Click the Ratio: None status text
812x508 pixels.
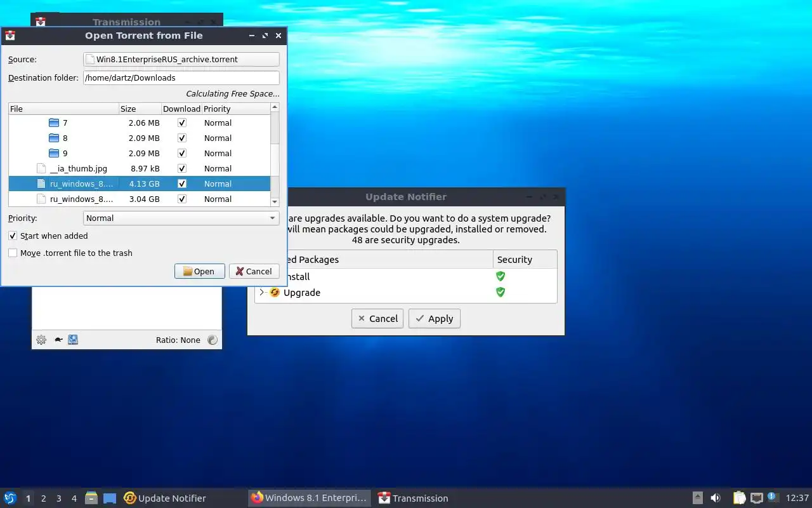click(178, 340)
